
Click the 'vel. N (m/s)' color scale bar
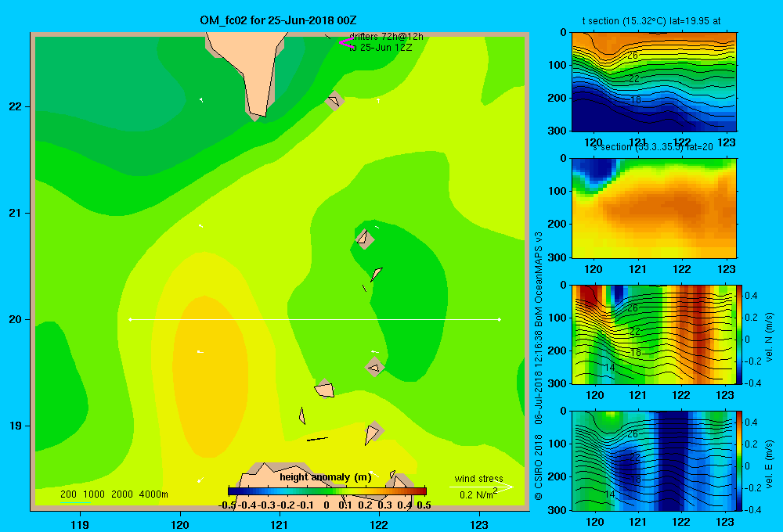pos(740,334)
